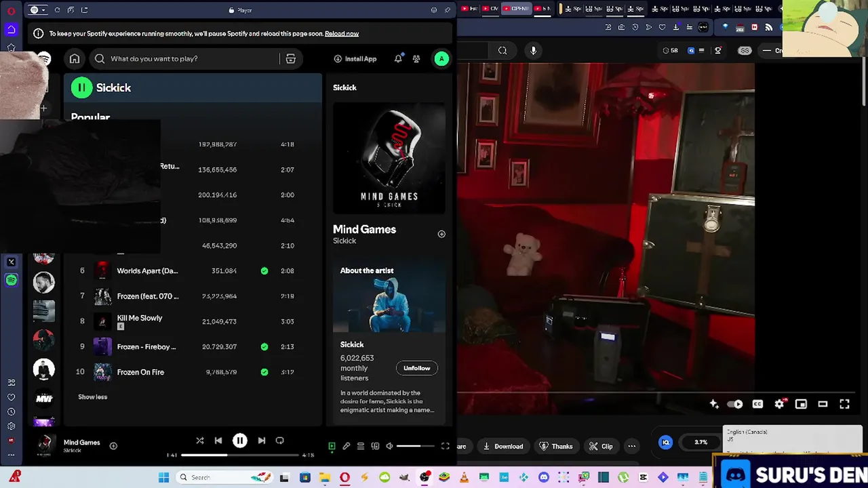The image size is (868, 488).
Task: Open the user profile avatar menu
Action: coord(441,59)
